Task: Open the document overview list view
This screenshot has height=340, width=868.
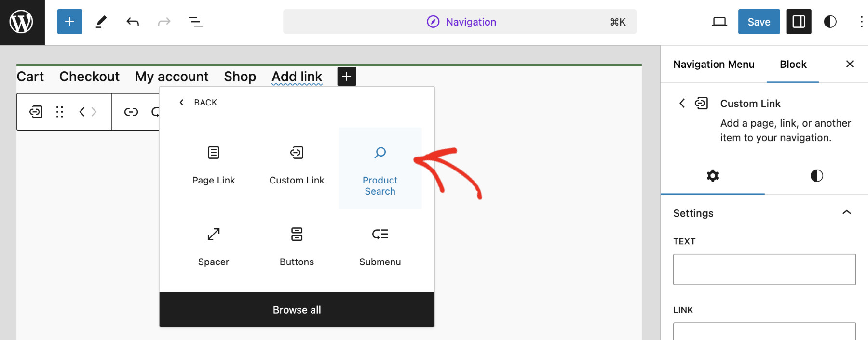Action: point(195,22)
